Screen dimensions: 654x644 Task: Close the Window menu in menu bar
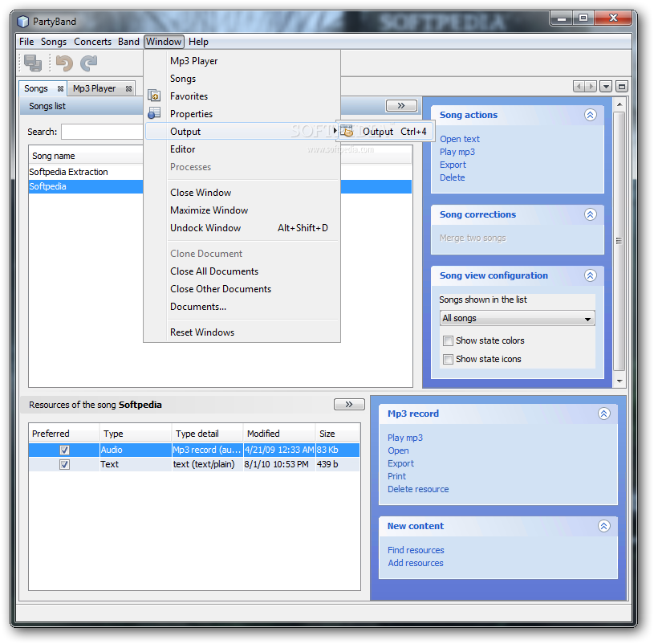coord(164,42)
